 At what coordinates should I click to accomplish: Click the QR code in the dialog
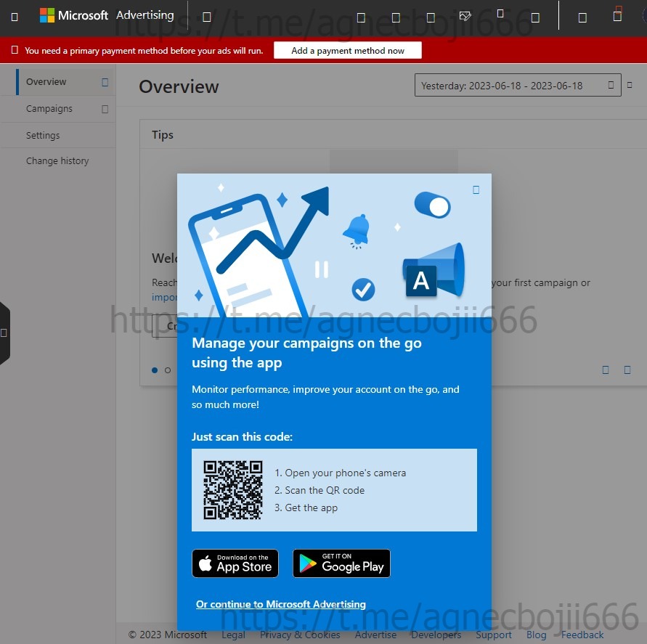click(233, 489)
